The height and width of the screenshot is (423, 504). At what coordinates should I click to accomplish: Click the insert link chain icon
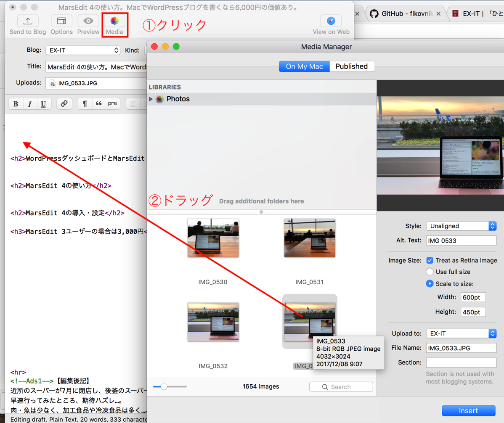tap(64, 103)
